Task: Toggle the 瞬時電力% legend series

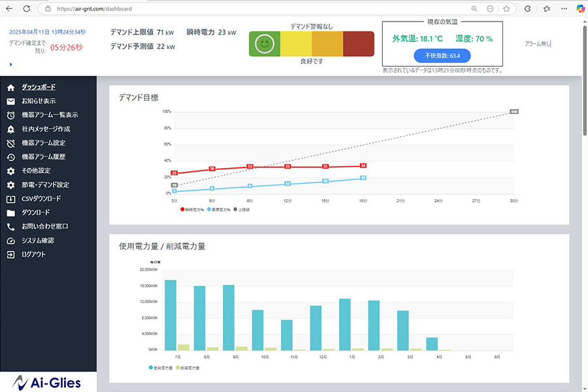Action: [193, 210]
